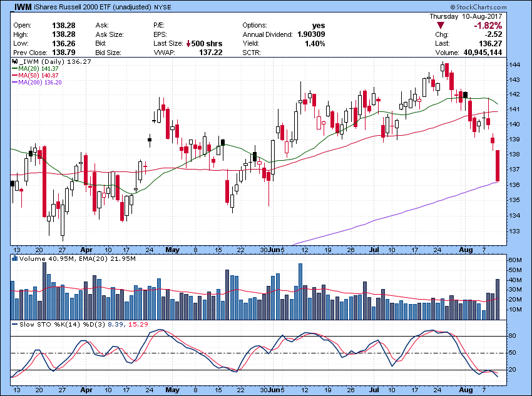The width and height of the screenshot is (532, 396).
Task: Click the 144 price axis label
Action: click(514, 64)
